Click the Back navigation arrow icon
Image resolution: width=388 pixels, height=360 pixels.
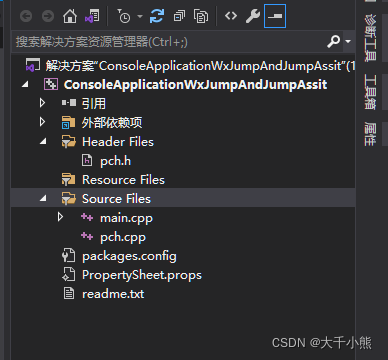26,16
